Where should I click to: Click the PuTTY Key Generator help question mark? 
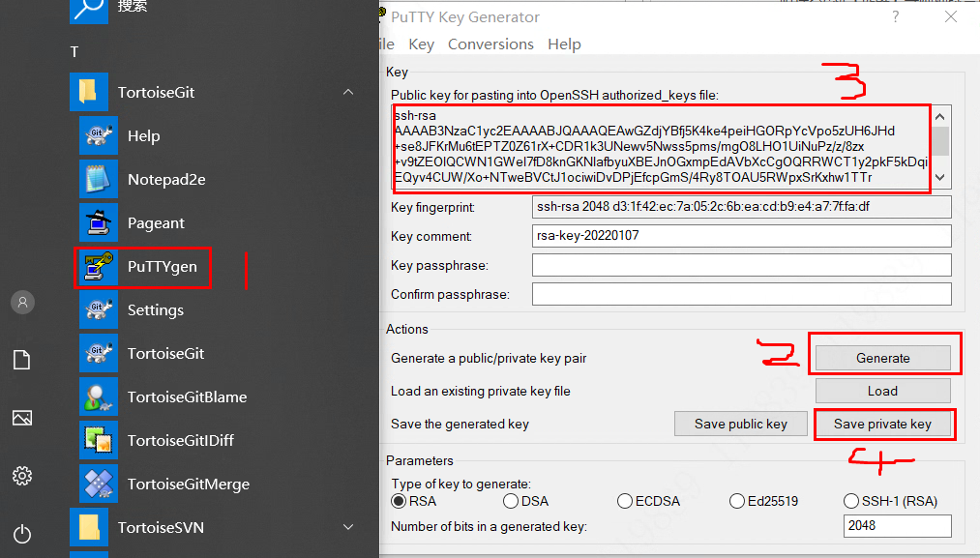(896, 16)
